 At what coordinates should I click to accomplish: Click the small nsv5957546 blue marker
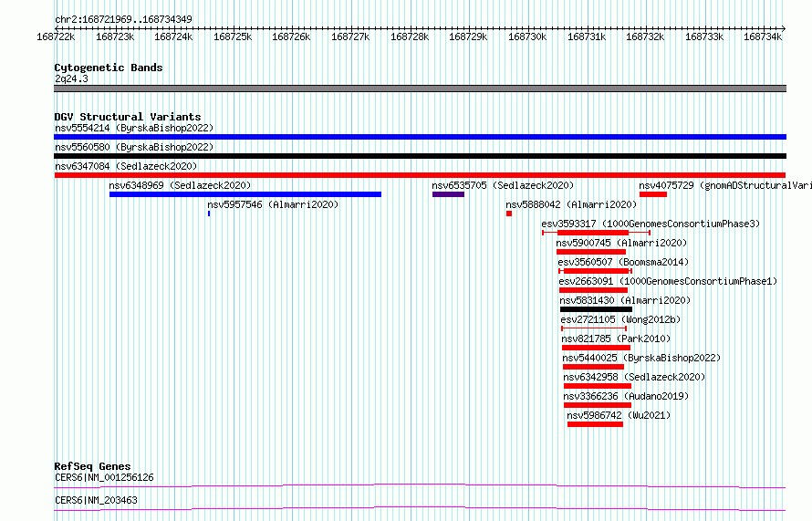[x=209, y=214]
